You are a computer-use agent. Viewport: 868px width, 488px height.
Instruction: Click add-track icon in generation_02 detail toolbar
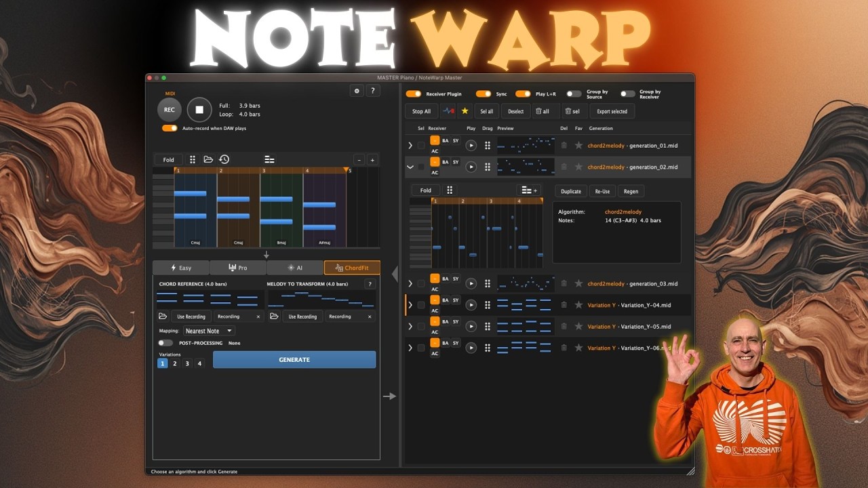pyautogui.click(x=528, y=190)
